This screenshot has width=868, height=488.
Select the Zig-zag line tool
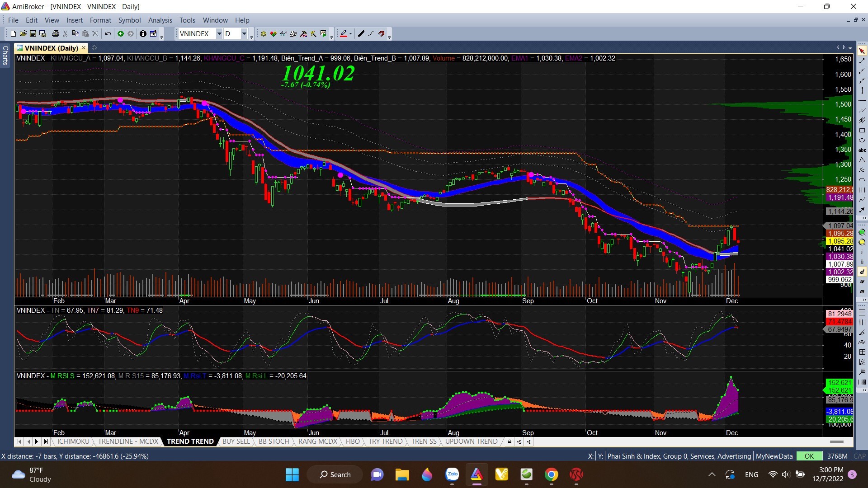862,199
